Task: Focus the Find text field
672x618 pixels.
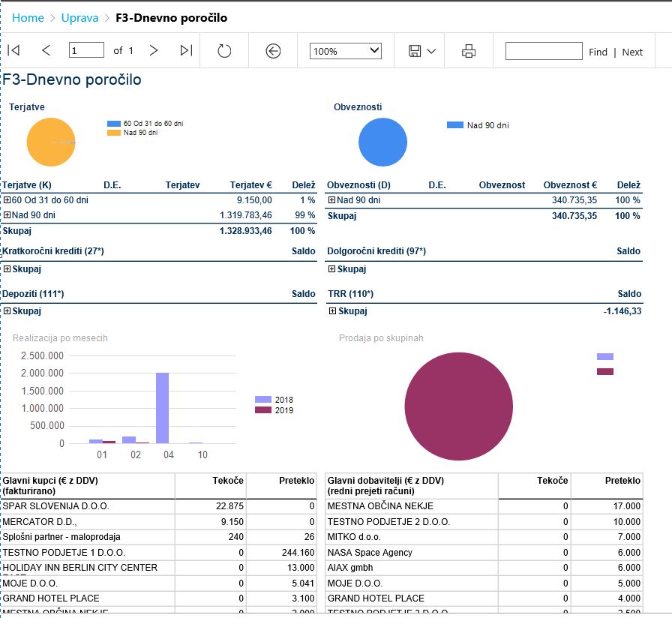Action: pos(544,51)
